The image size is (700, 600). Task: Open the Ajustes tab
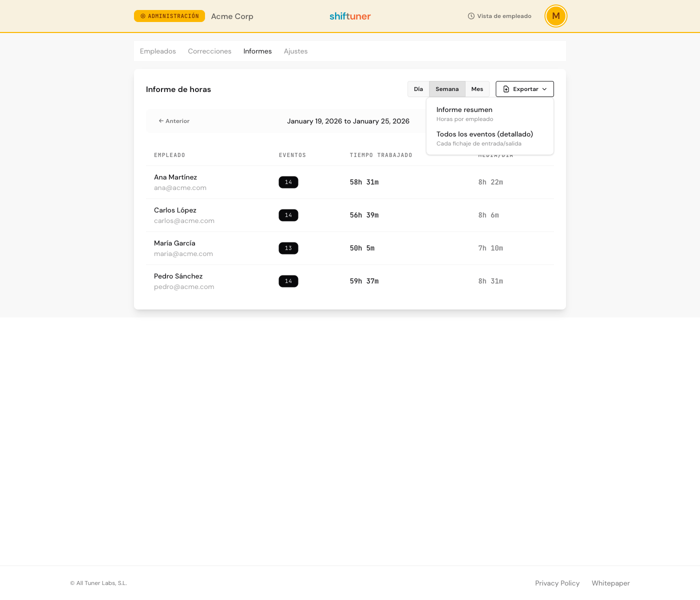(x=295, y=51)
